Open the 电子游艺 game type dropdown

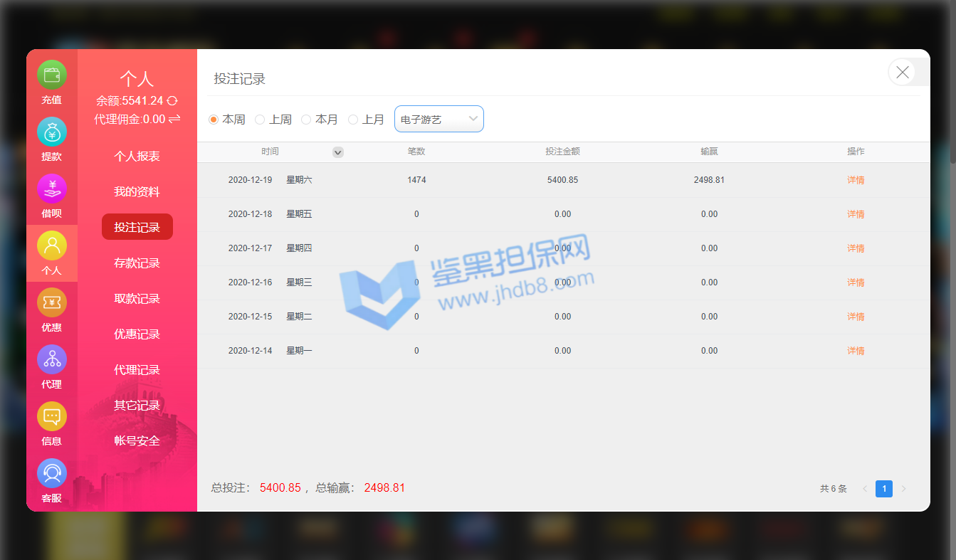coord(438,119)
